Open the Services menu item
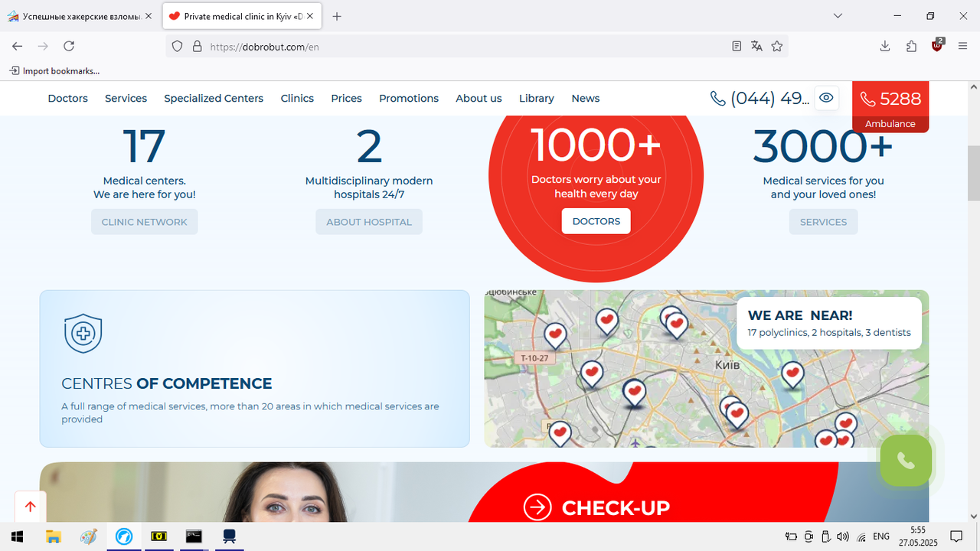The width and height of the screenshot is (980, 551). pyautogui.click(x=126, y=99)
